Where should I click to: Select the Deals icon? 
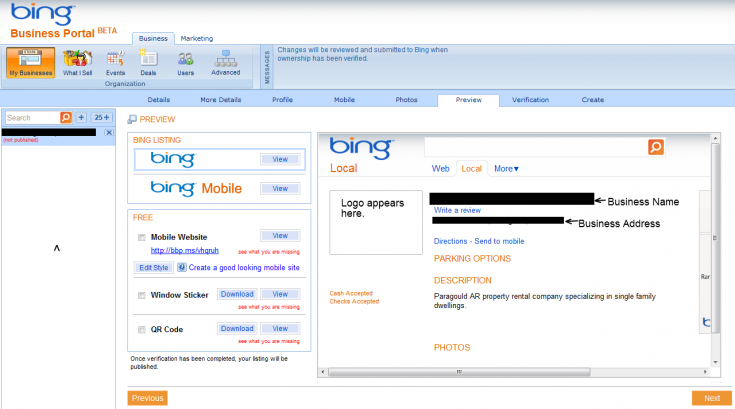(x=148, y=62)
